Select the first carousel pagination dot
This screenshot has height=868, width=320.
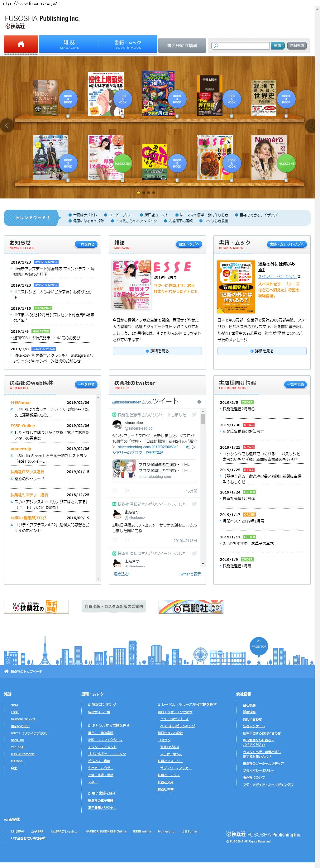tap(138, 193)
